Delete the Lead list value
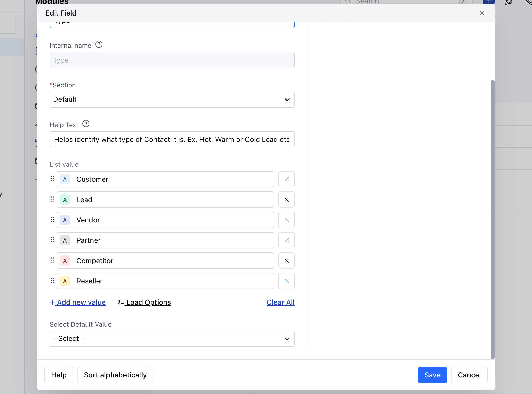This screenshot has height=394, width=532. pos(286,200)
